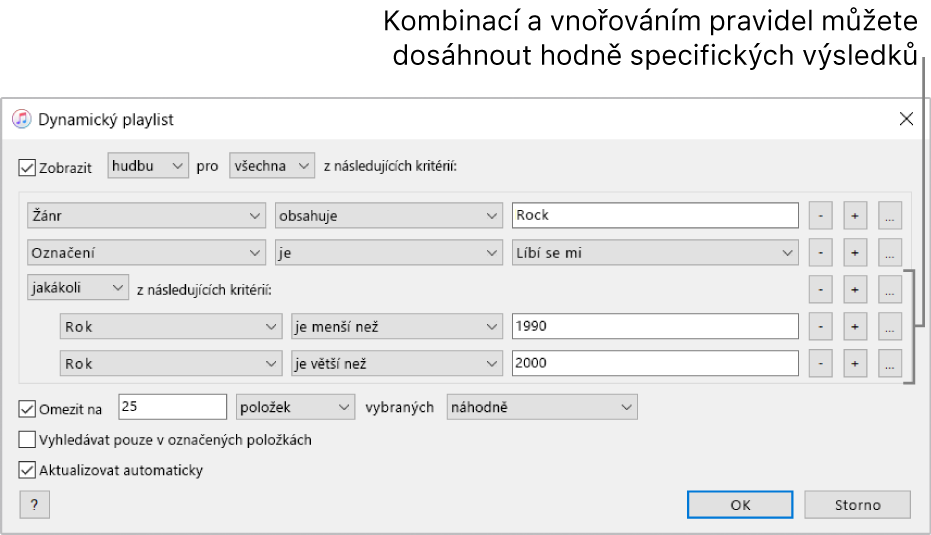Image resolution: width=931 pixels, height=535 pixels.
Task: Open help with the question mark button
Action: [34, 505]
